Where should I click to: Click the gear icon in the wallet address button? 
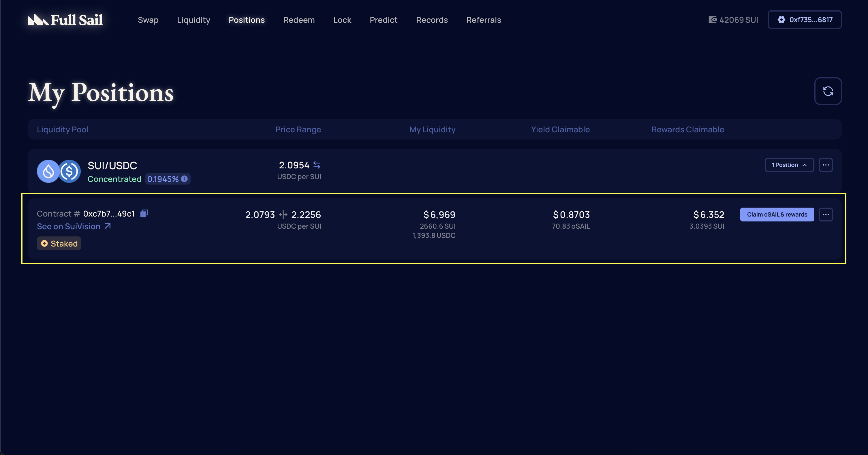782,20
